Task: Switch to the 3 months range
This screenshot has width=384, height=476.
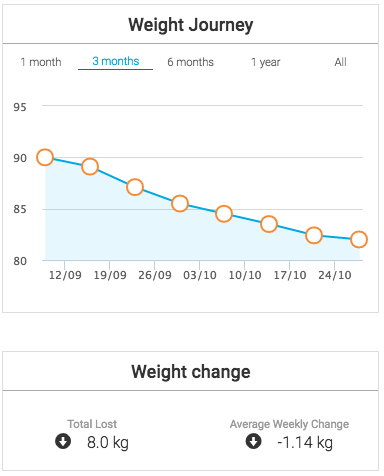Action: click(x=115, y=61)
